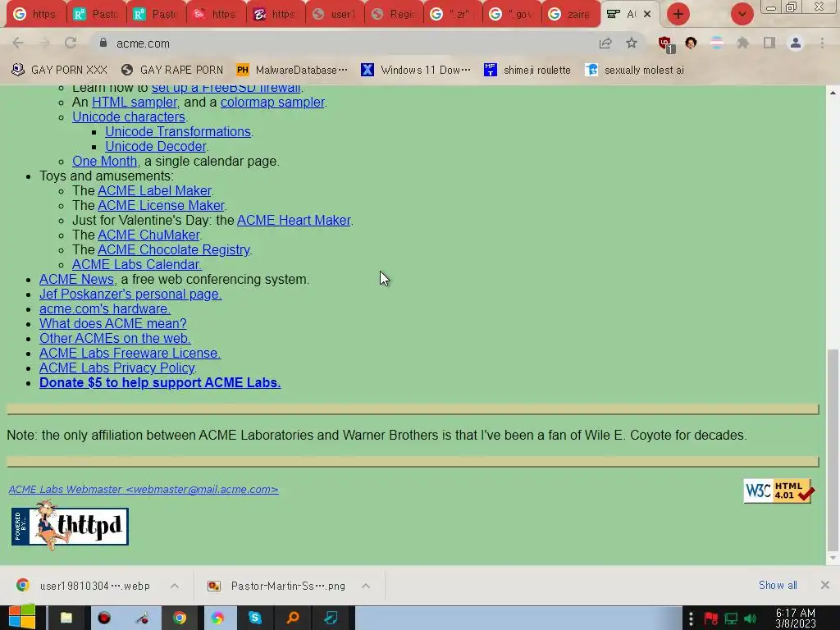
Task: Switch to the Regis tab
Action: coord(394,14)
